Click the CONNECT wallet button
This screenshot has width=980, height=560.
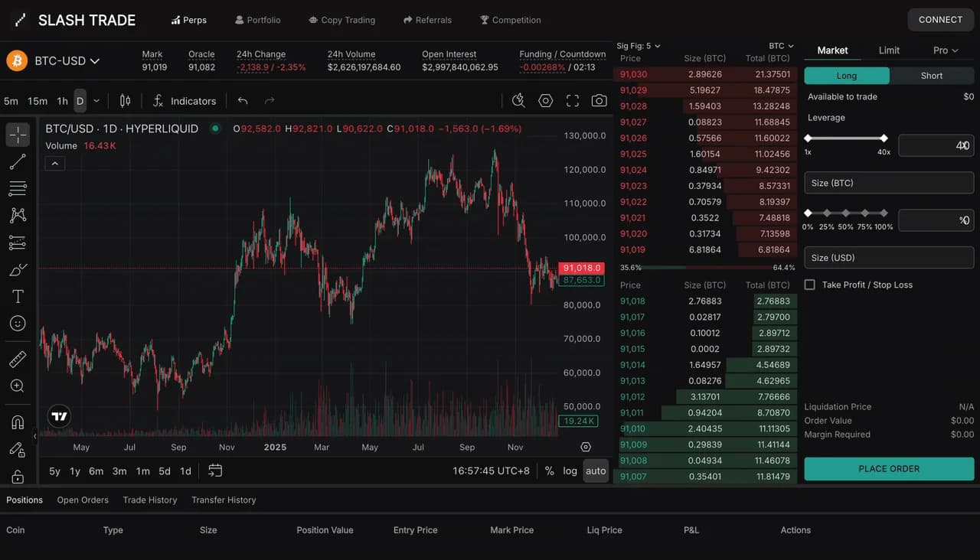point(940,20)
